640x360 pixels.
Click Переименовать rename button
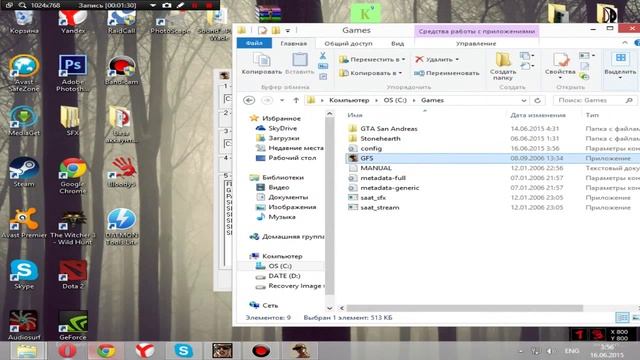(447, 73)
